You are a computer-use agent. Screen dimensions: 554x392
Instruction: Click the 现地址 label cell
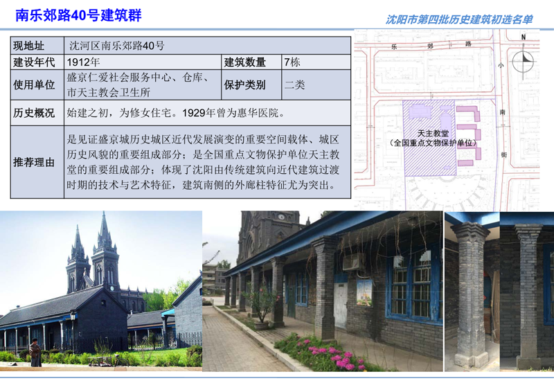tap(37, 46)
